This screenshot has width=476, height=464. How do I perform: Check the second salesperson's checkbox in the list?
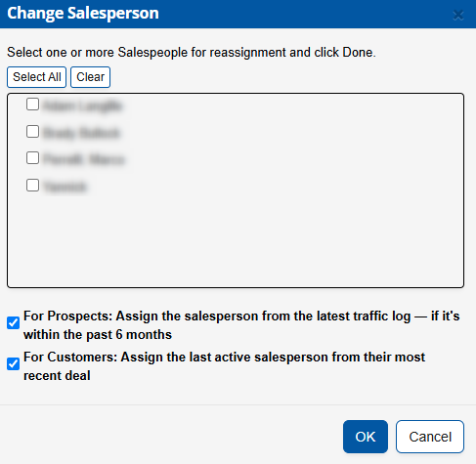click(x=32, y=132)
